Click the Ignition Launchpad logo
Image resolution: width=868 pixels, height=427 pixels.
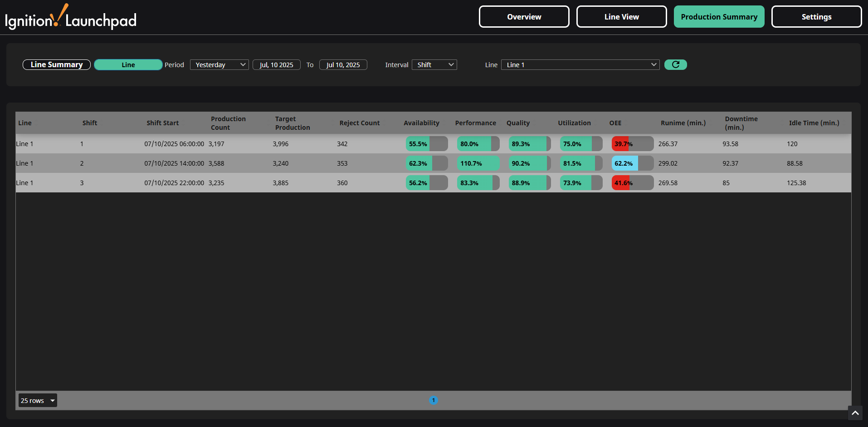tap(71, 18)
